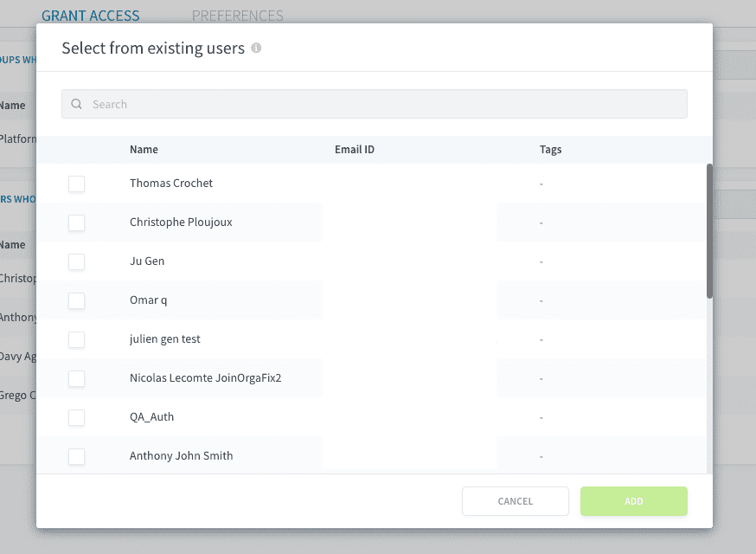Click the name Omar q
Viewport: 756px width, 554px height.
[149, 300]
